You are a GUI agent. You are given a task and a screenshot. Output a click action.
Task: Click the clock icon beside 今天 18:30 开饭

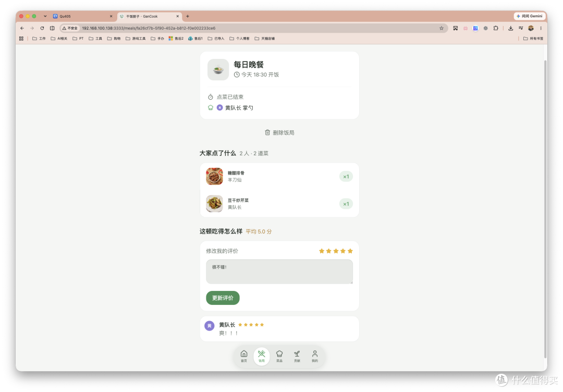click(x=237, y=75)
